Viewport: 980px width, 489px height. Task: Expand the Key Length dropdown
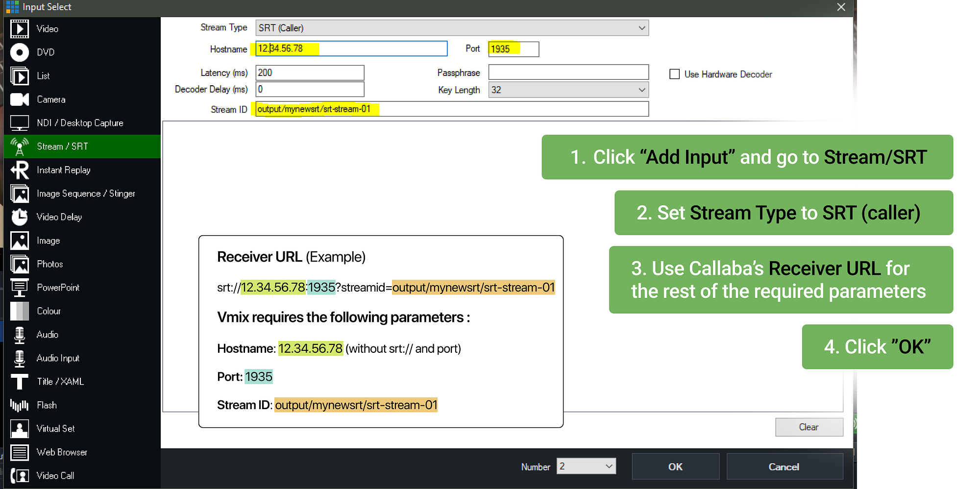(x=568, y=90)
